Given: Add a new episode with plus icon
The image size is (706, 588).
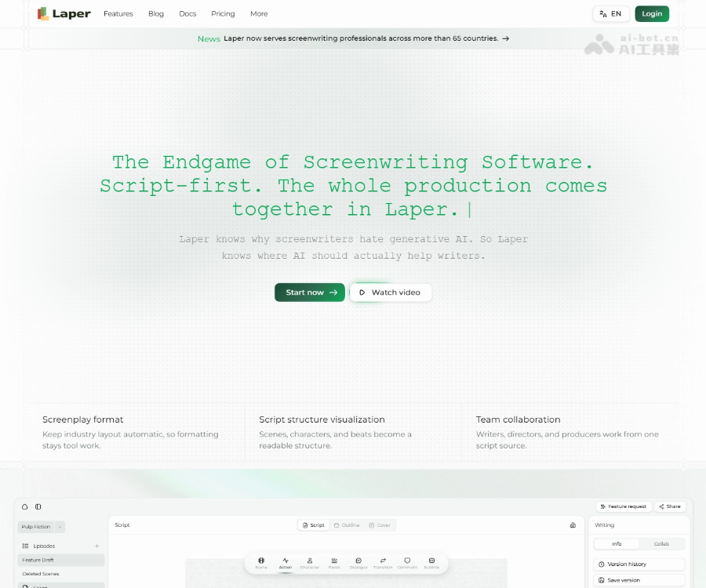Looking at the screenshot, I should (x=96, y=546).
